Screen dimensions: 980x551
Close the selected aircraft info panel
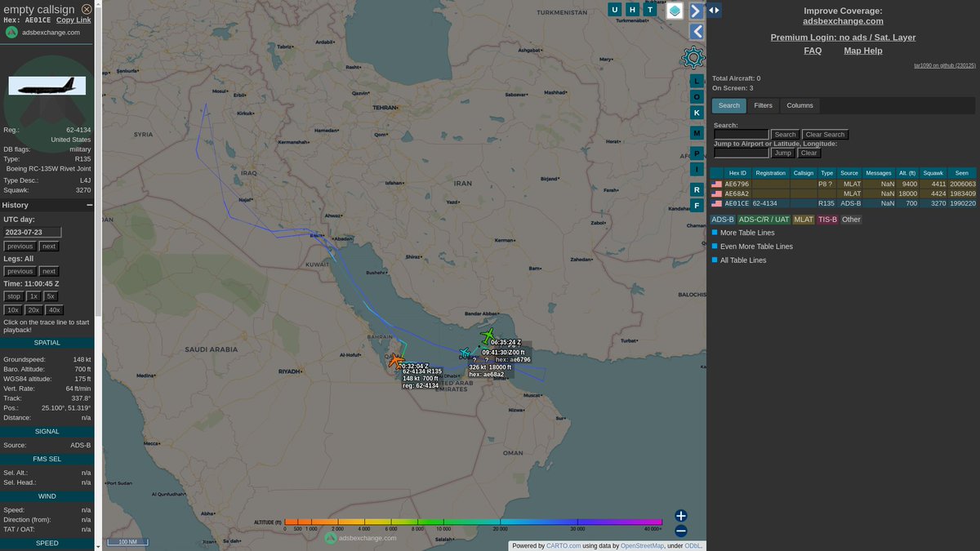pyautogui.click(x=87, y=9)
